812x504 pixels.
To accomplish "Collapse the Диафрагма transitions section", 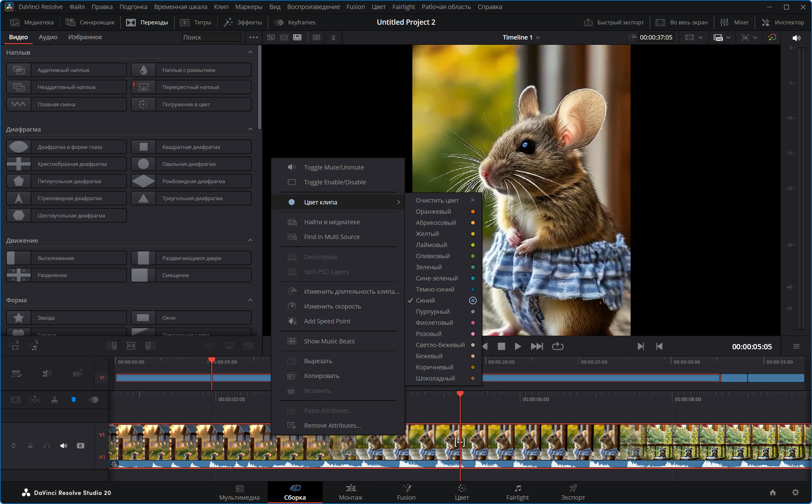I will (250, 129).
